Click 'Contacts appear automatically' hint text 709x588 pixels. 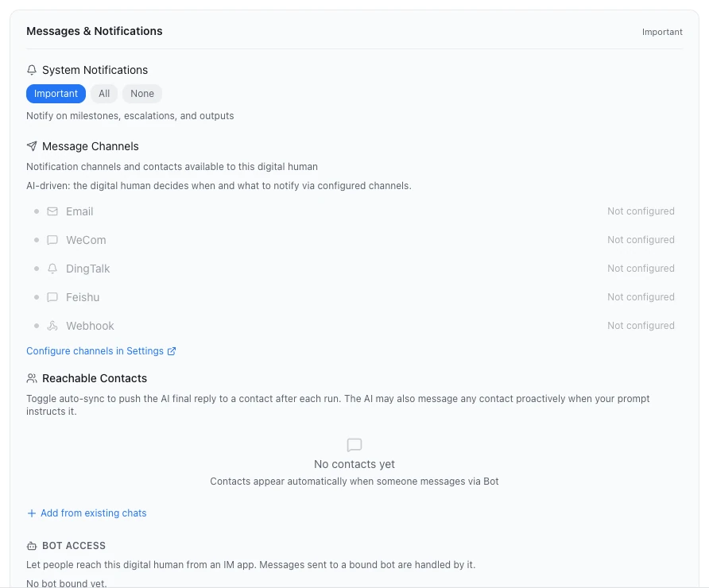click(354, 482)
